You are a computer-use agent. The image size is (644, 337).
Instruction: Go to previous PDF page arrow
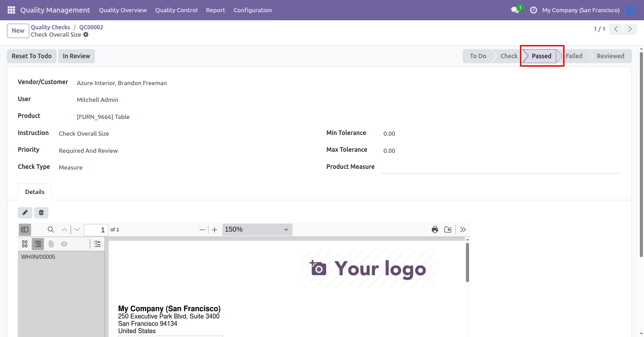click(64, 230)
